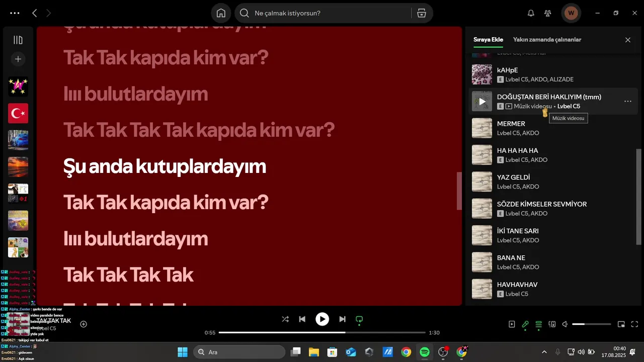
Task: Open Now Playing view icon
Action: tap(512, 324)
